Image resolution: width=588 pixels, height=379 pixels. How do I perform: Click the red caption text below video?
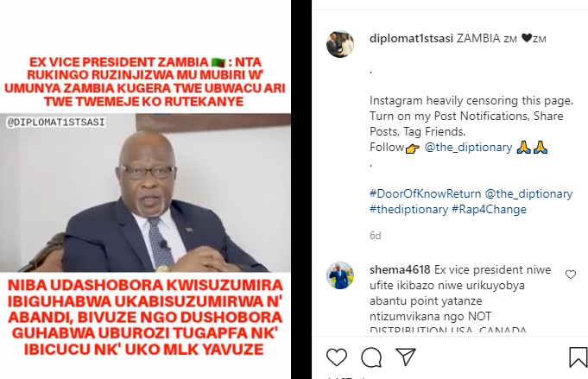[145, 317]
